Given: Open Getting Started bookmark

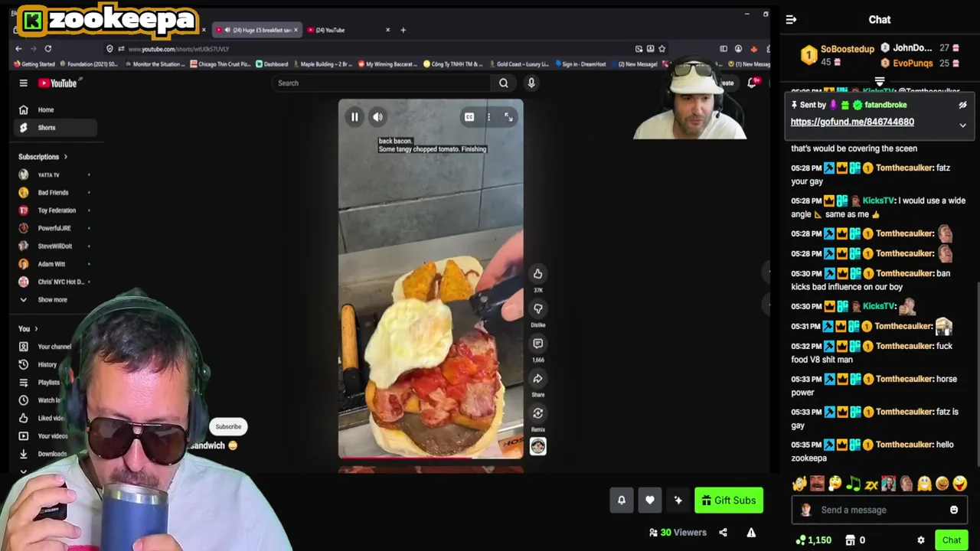Looking at the screenshot, I should click(x=34, y=64).
